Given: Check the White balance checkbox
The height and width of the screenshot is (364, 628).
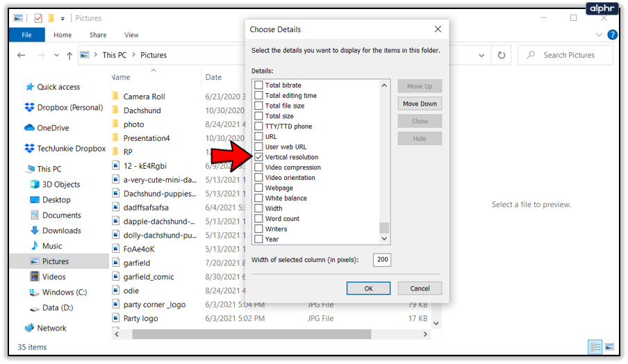Looking at the screenshot, I should pyautogui.click(x=258, y=198).
